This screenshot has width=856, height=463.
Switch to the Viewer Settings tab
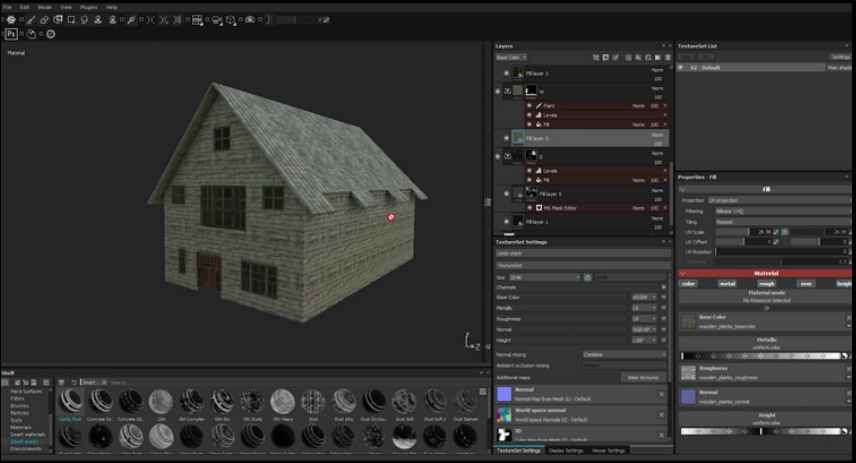[608, 450]
